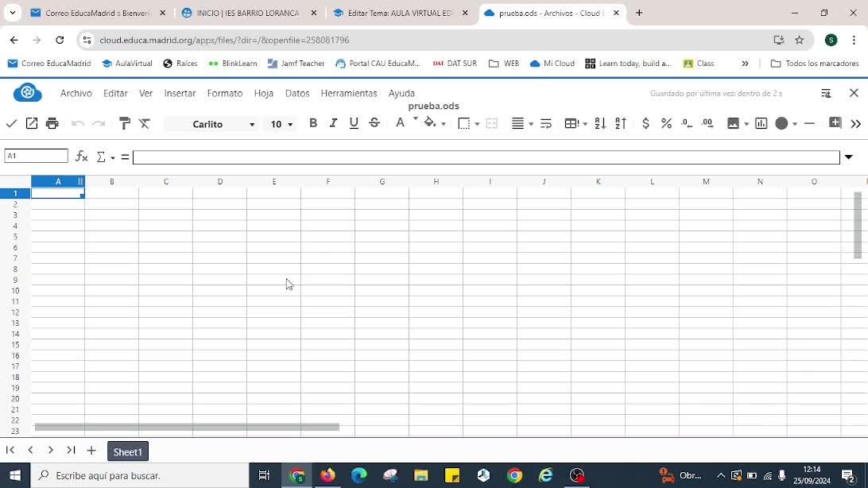Click the merge cells icon
The image size is (868, 488).
[x=491, y=123]
